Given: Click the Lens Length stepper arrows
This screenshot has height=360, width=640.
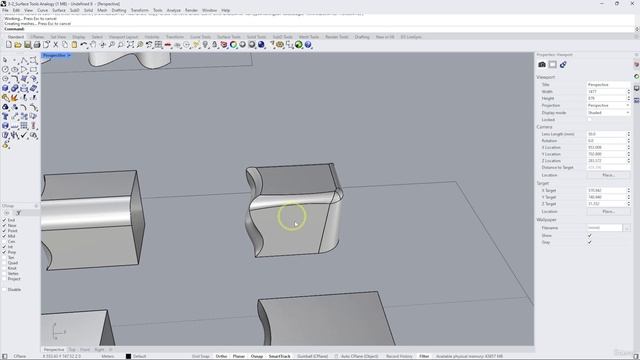Looking at the screenshot, I should [x=629, y=134].
